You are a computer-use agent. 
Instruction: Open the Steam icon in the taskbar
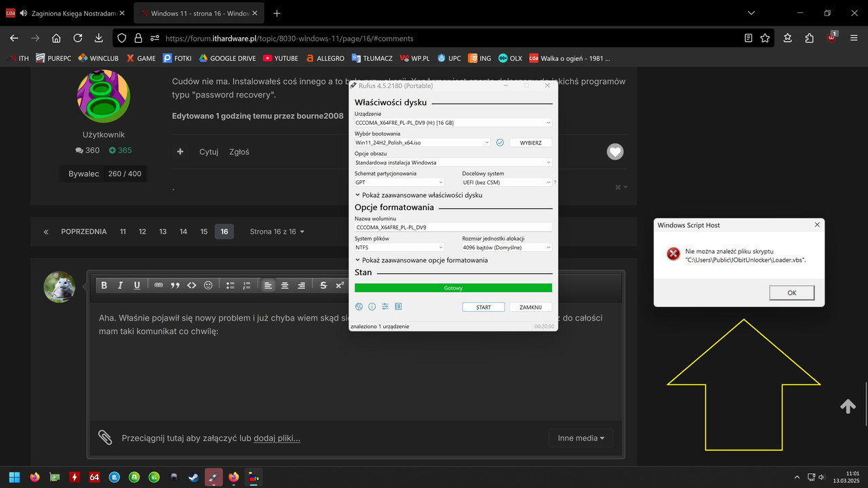click(194, 477)
